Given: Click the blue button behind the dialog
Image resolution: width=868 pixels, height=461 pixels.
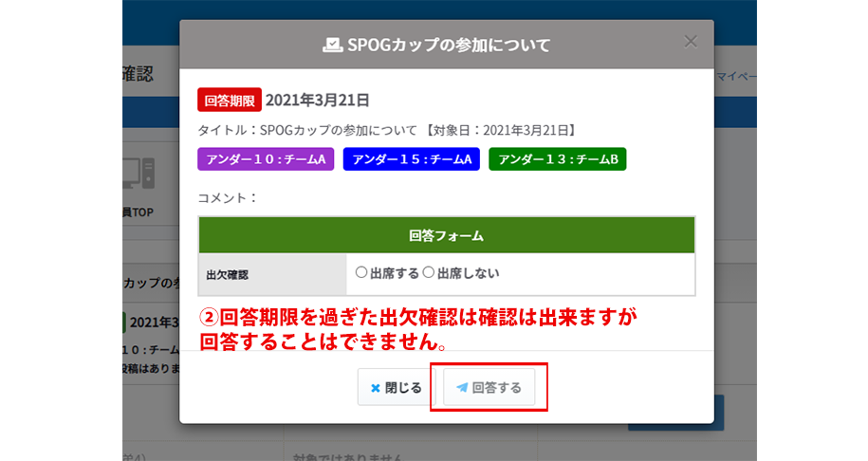Looking at the screenshot, I should click(x=674, y=414).
